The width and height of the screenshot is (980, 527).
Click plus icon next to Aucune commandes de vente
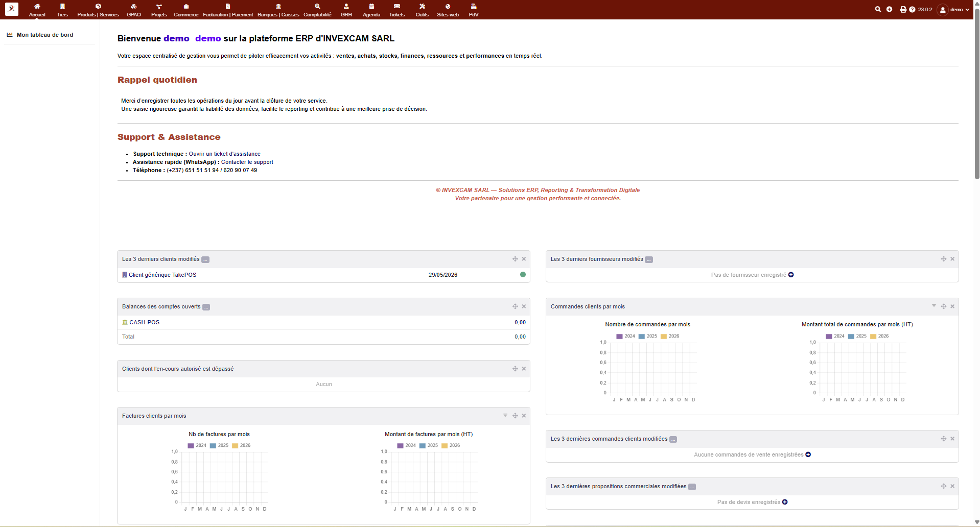click(808, 454)
